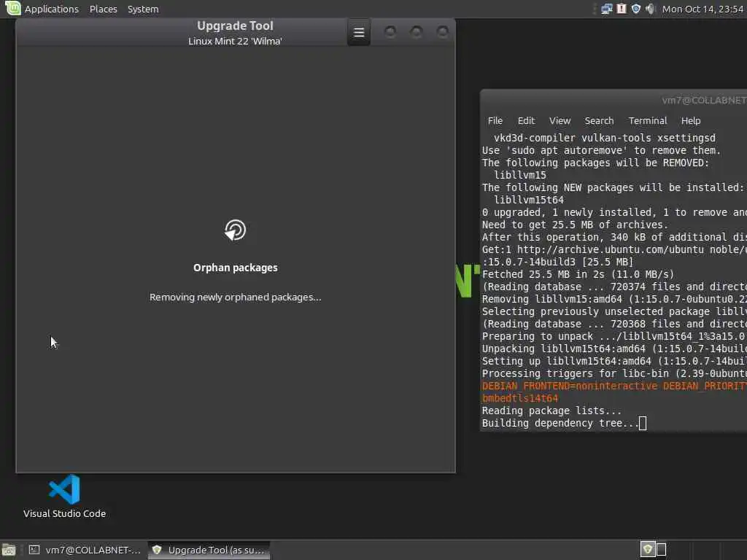Open the Applications menu in top panel
747x560 pixels.
coord(52,9)
